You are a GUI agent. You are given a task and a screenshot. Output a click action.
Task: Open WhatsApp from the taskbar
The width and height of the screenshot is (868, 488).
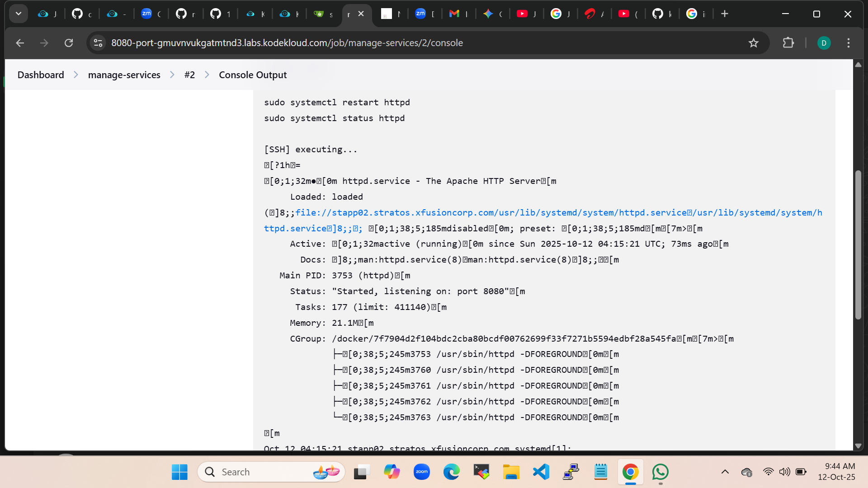[660, 472]
